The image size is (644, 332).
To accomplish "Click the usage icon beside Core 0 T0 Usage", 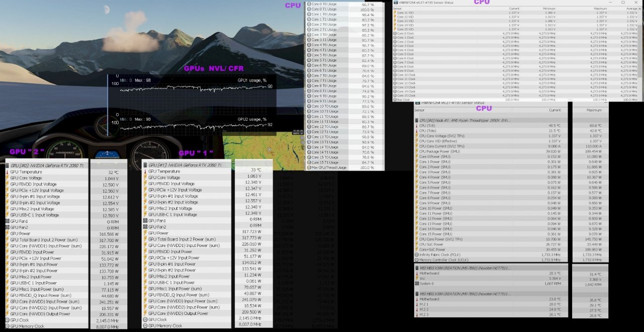I will (x=308, y=4).
